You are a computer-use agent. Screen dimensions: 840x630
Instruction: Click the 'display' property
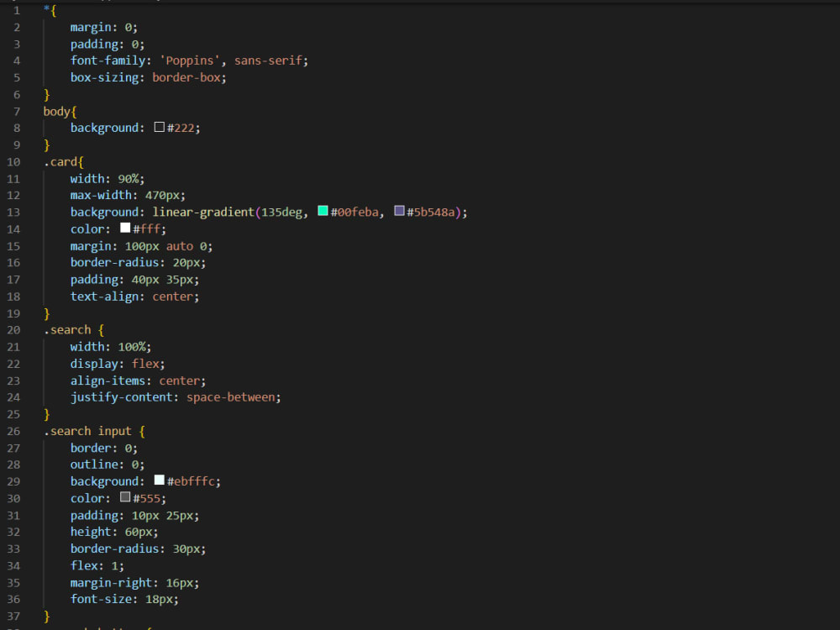click(x=94, y=364)
